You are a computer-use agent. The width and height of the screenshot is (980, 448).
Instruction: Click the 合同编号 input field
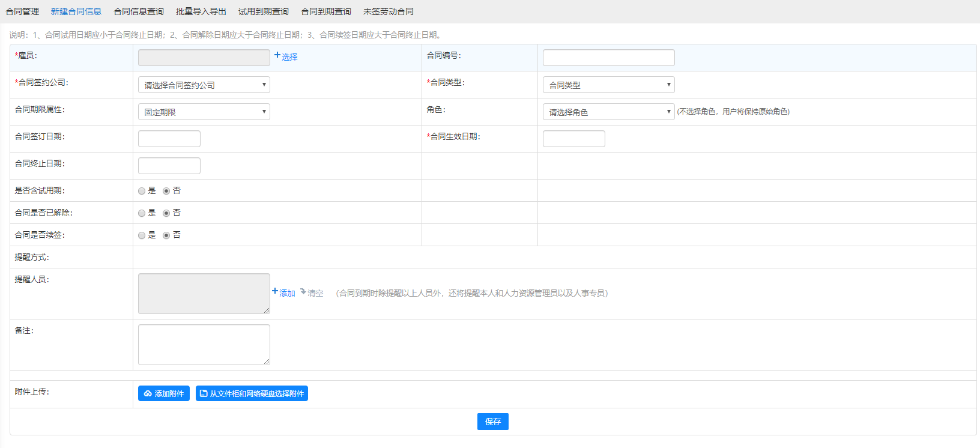tap(608, 58)
